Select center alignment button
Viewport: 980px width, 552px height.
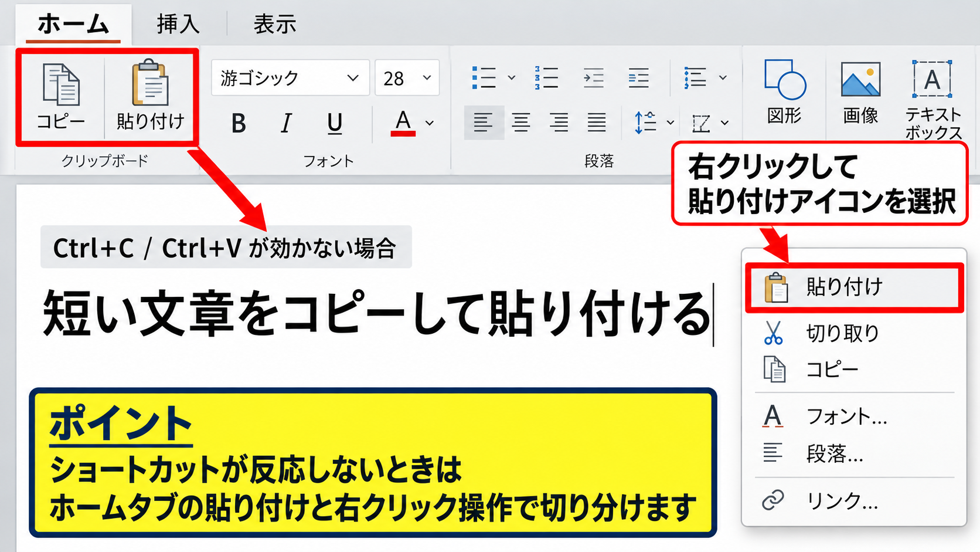coord(521,123)
